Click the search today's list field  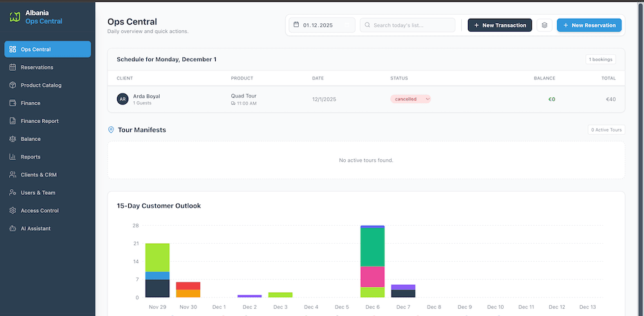(x=408, y=25)
